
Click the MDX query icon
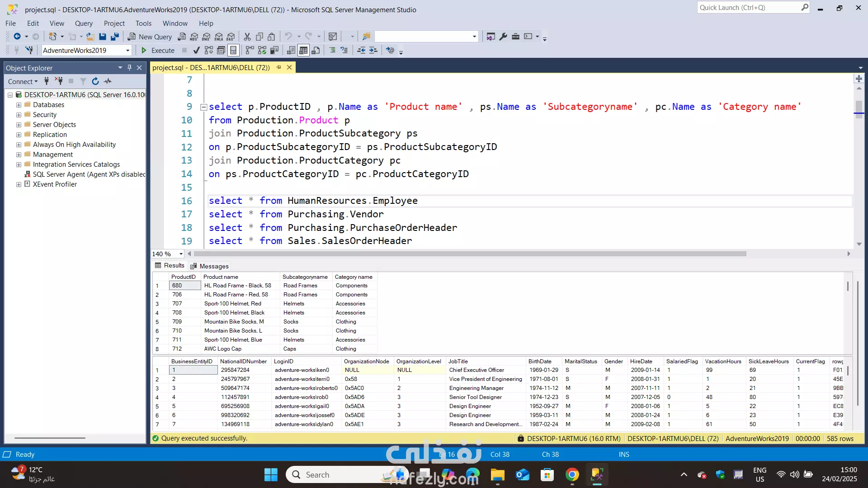coord(194,37)
